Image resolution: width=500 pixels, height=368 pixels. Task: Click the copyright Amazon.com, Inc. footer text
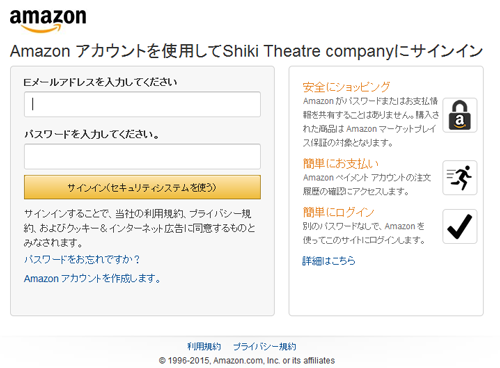(x=247, y=361)
